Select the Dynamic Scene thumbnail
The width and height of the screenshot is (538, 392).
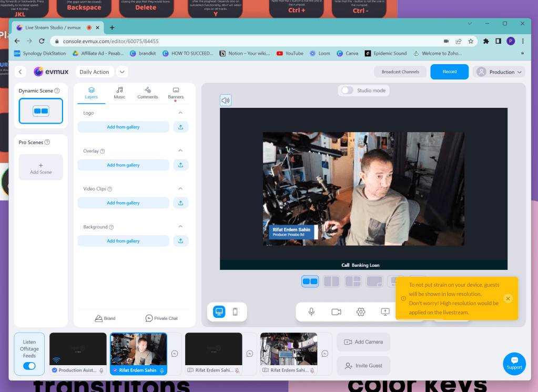pos(41,111)
